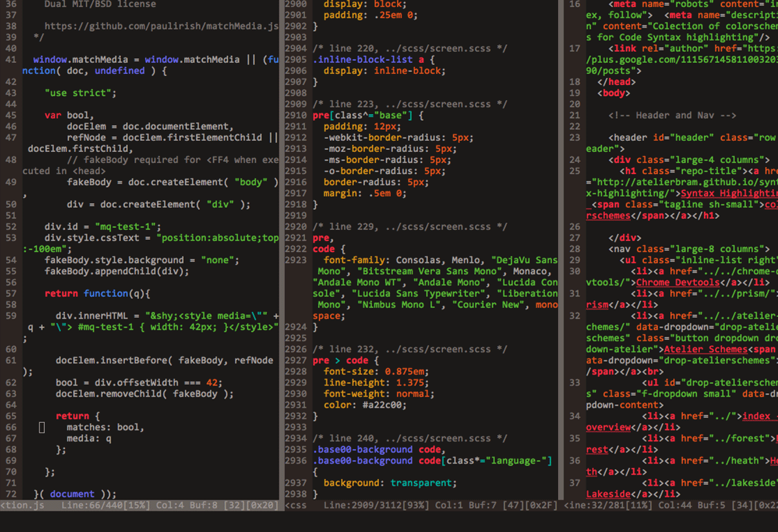Click "<!-- Header and Nav -->" comment
This screenshot has width=778, height=532.
click(672, 115)
